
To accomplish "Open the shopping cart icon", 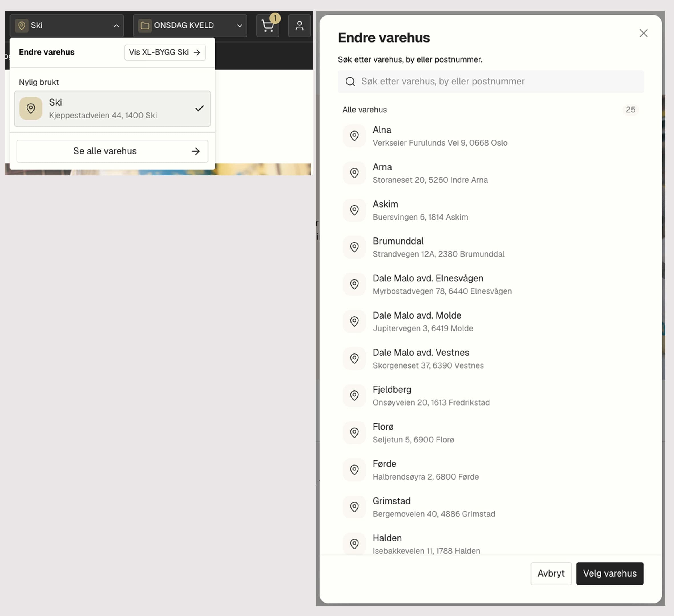I will coord(267,26).
